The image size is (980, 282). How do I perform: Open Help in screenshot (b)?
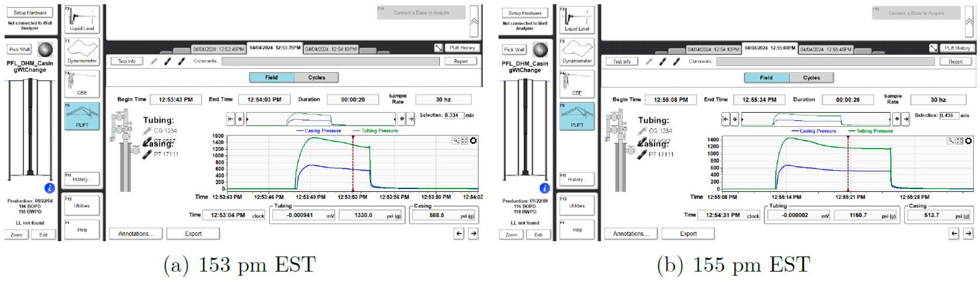click(x=577, y=230)
